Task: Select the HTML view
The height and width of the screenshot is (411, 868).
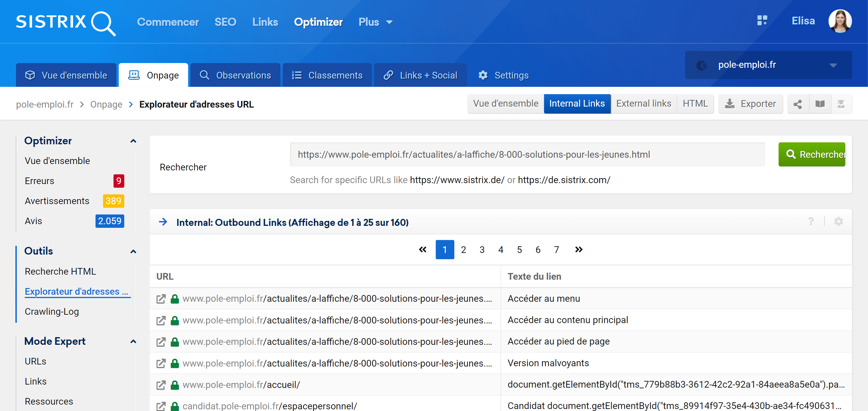Action: coord(695,104)
